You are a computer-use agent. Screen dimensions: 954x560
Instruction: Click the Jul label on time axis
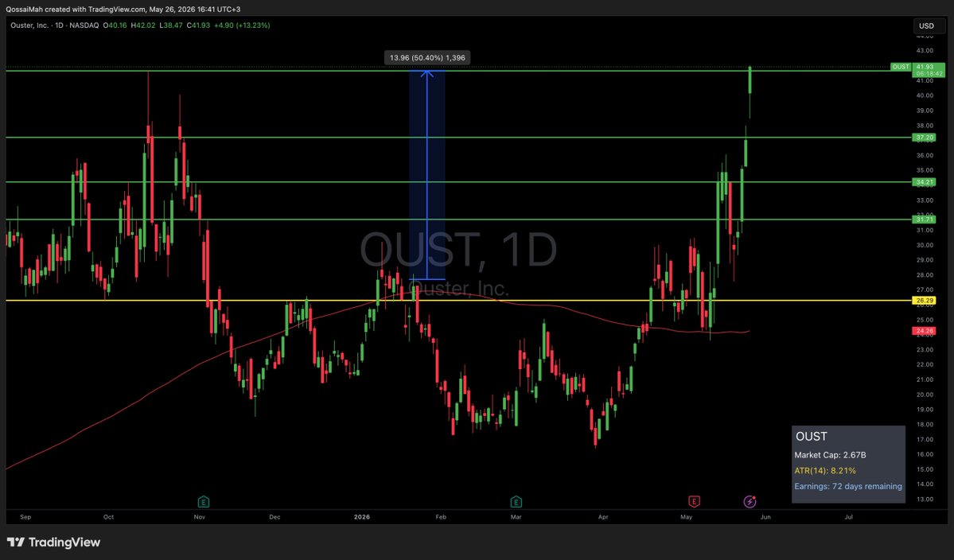849,517
